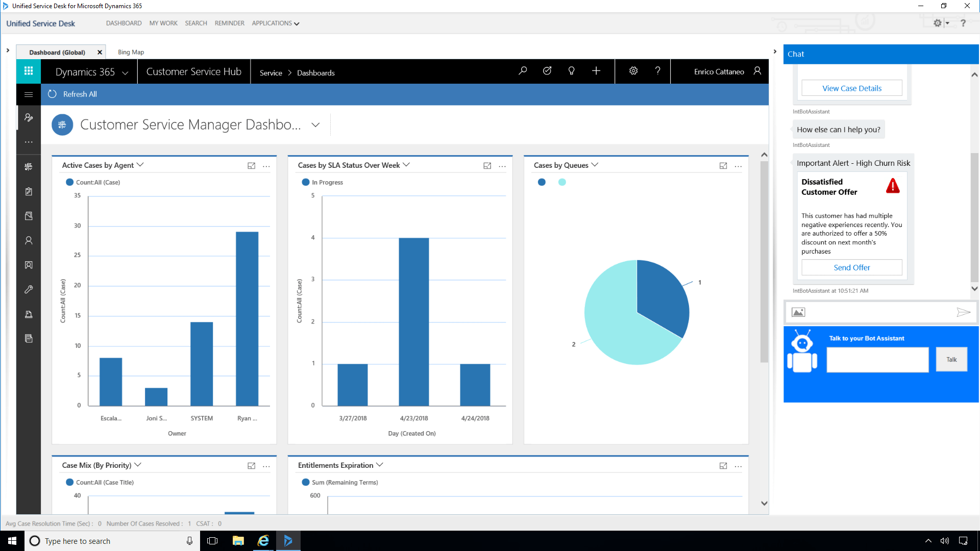Image resolution: width=980 pixels, height=551 pixels.
Task: Click the Send Offer button
Action: point(852,267)
